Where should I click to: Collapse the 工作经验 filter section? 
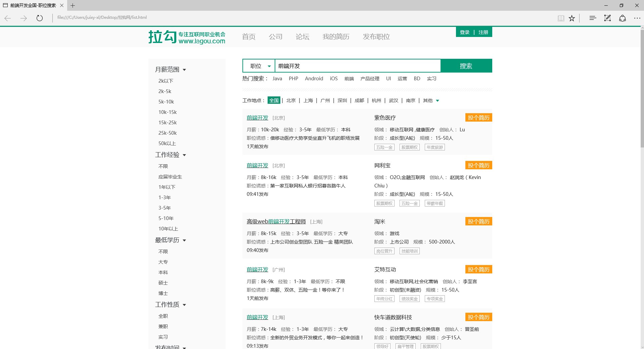pyautogui.click(x=171, y=155)
